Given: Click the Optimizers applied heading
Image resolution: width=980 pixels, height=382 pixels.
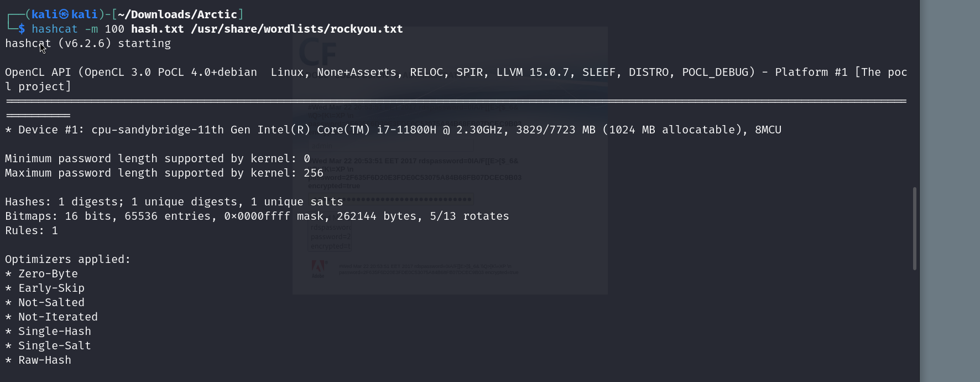Looking at the screenshot, I should point(67,259).
